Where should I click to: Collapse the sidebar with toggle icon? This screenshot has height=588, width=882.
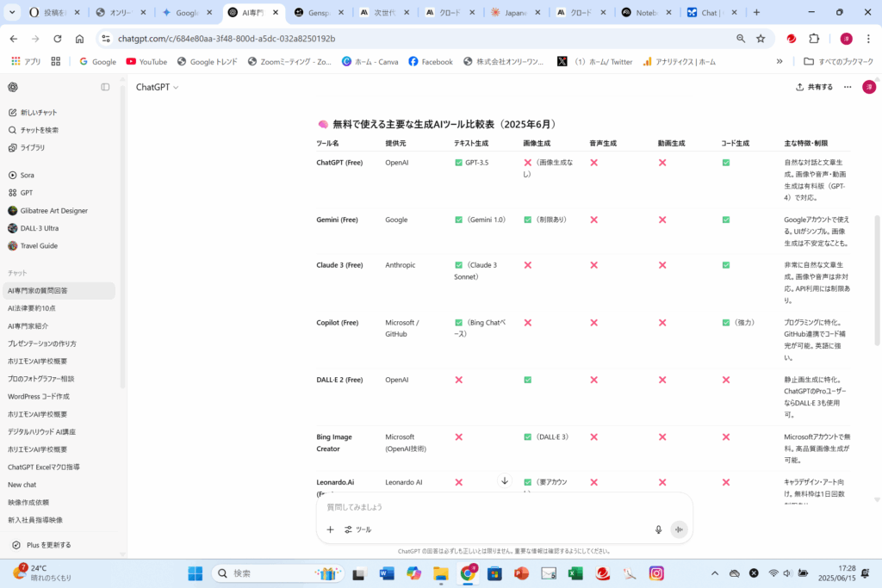point(105,87)
